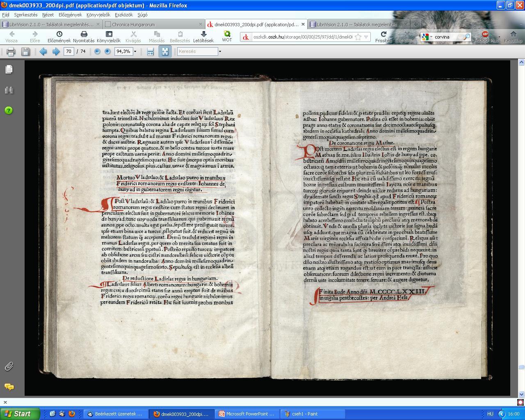Zoom out with the minus button
This screenshot has height=420, width=525.
tap(97, 51)
